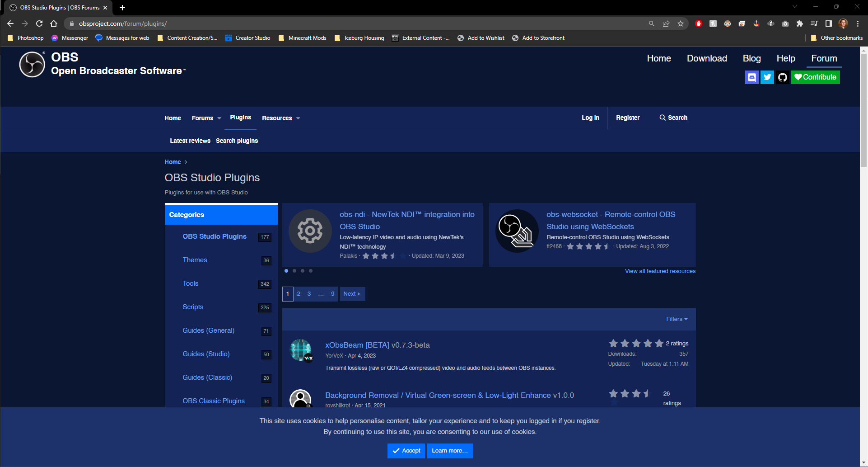
Task: Open the Home item in forum nav
Action: point(173,118)
